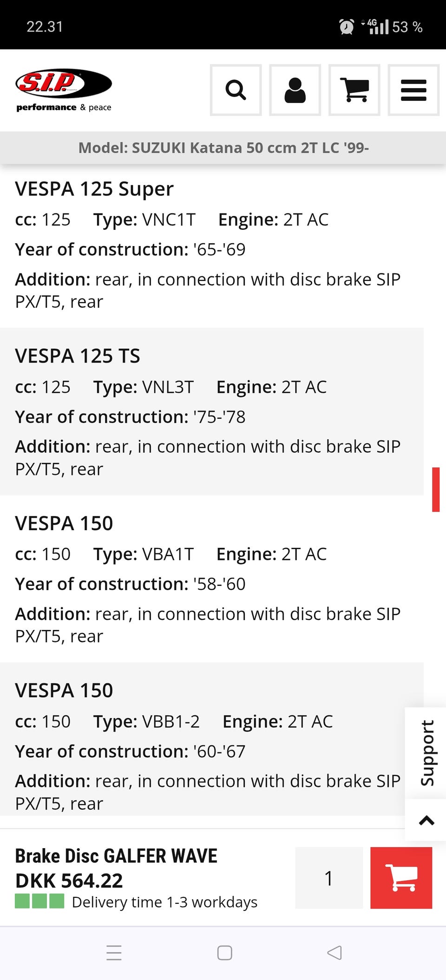Viewport: 446px width, 980px height.
Task: Open the shopping cart in header
Action: [354, 90]
